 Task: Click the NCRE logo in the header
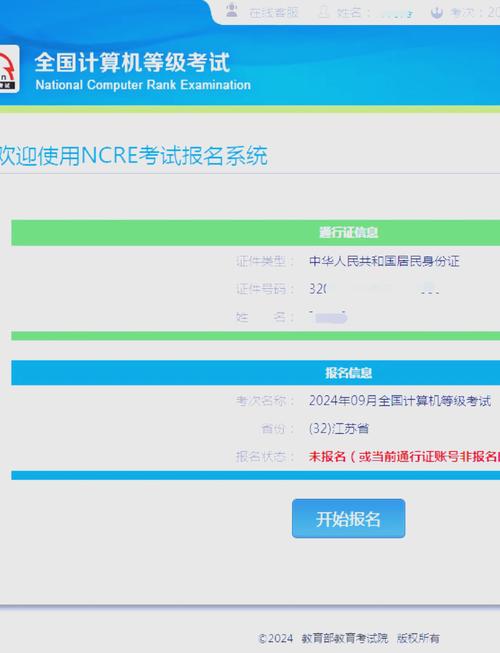click(8, 69)
